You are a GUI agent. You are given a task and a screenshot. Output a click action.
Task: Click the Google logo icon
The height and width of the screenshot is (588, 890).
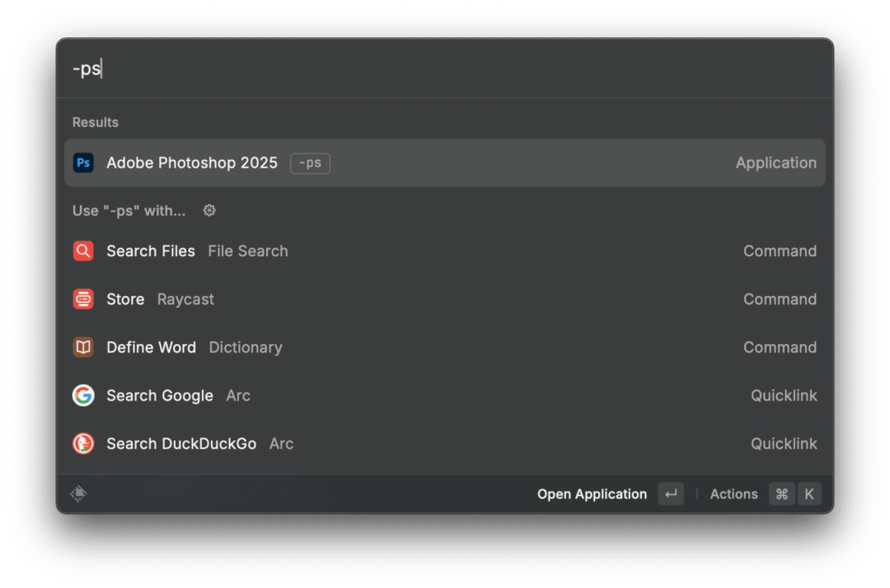83,395
